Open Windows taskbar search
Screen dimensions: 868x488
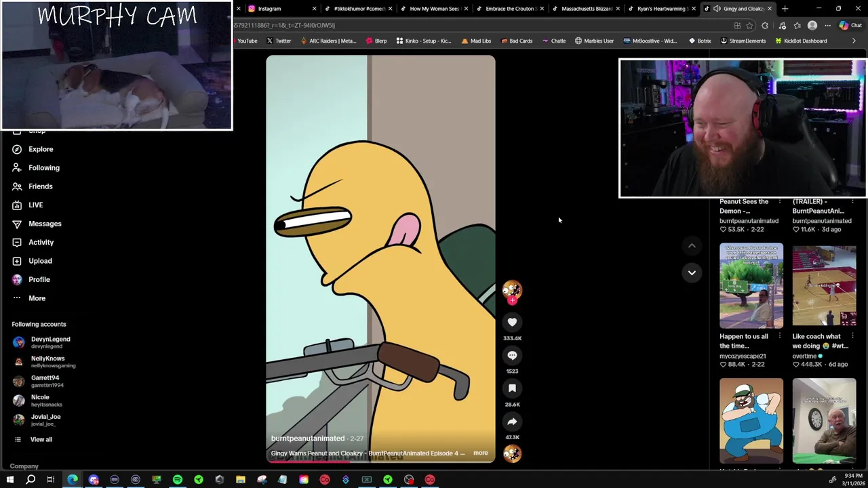31,480
